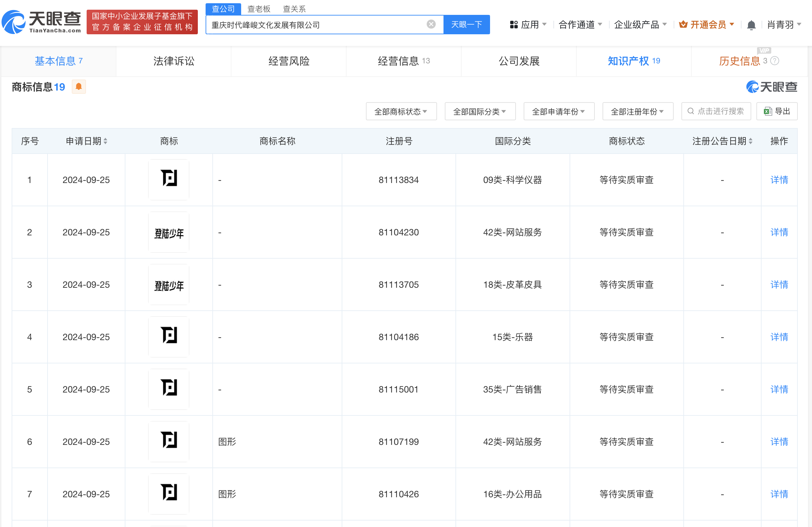The height and width of the screenshot is (527, 812).
Task: Open the notification bell in header
Action: (751, 25)
